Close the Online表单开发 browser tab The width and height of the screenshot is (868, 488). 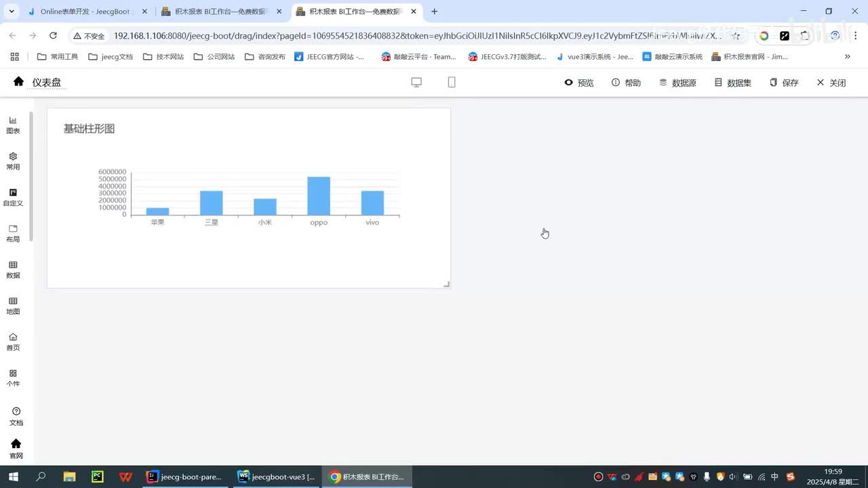(144, 12)
